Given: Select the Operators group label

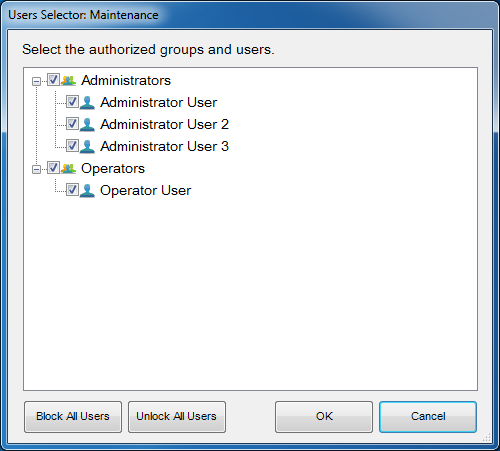Looking at the screenshot, I should 113,168.
